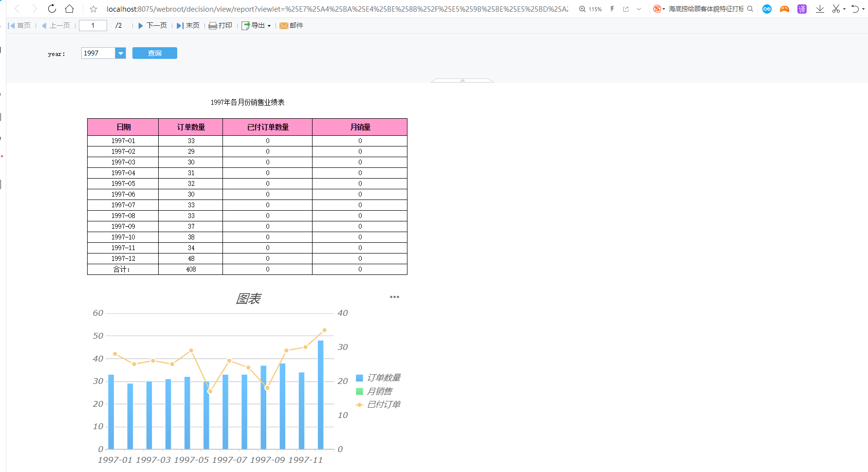The height and width of the screenshot is (472, 868).
Task: Toggle 月销售 legend series
Action: coord(374,391)
